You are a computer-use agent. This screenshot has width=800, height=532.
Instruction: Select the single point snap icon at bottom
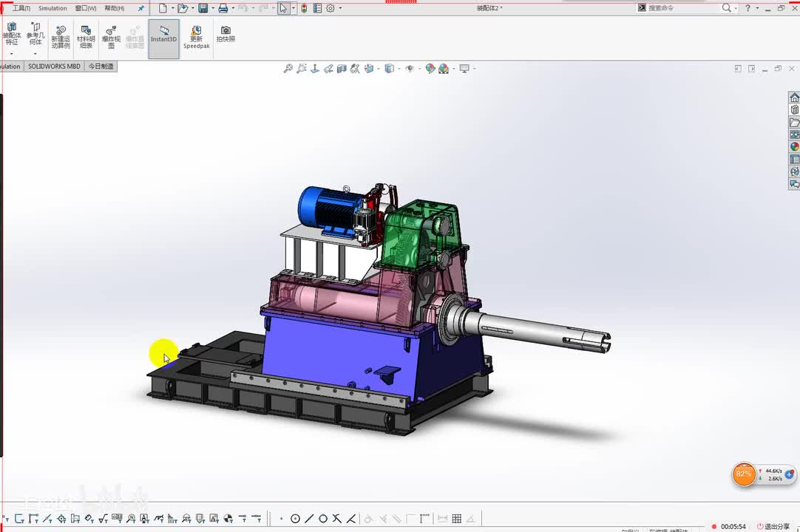tap(281, 519)
